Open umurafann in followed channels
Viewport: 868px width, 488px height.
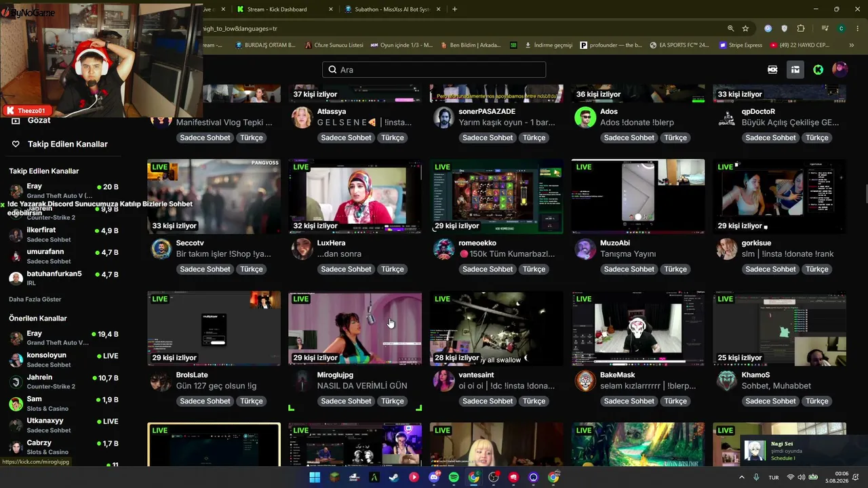(x=64, y=256)
